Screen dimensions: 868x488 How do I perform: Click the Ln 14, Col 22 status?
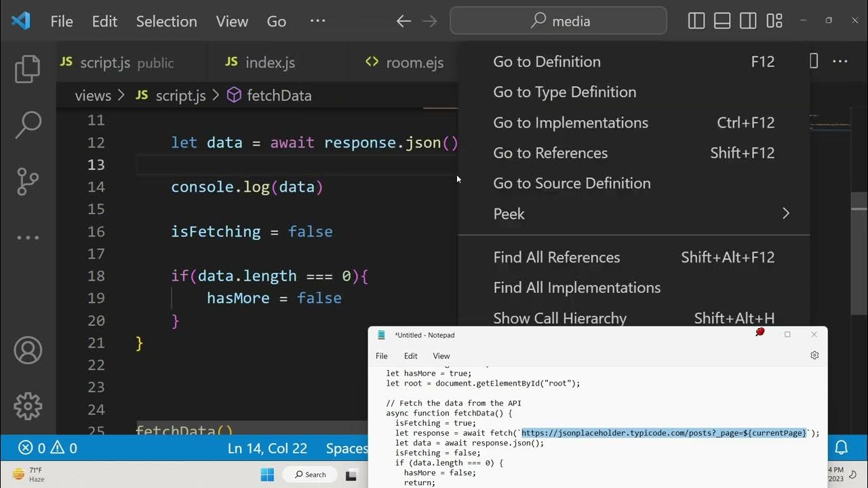click(267, 448)
